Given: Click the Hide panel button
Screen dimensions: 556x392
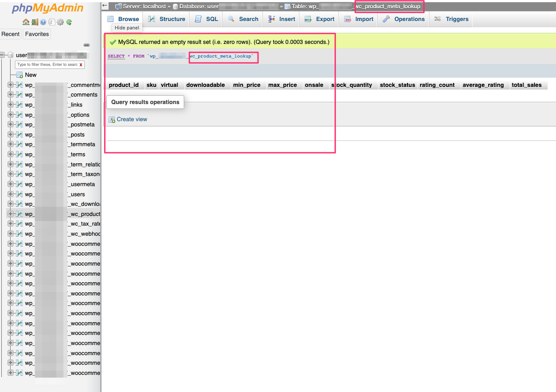Looking at the screenshot, I should point(127,27).
